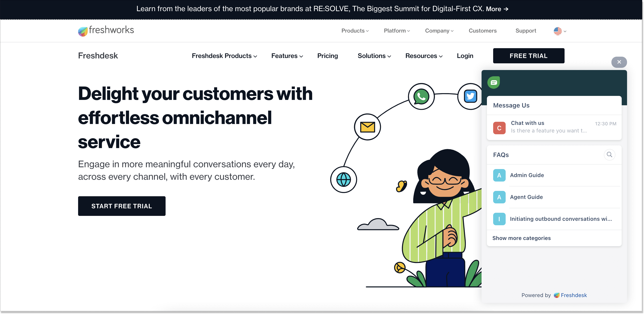Click the chat message bubble icon

(494, 82)
